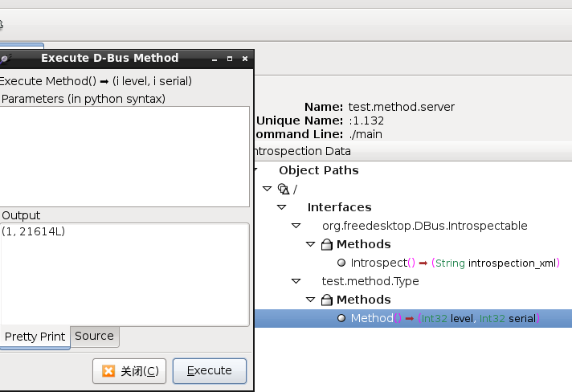Switch to the Source tab
This screenshot has height=392, width=572.
coord(95,336)
